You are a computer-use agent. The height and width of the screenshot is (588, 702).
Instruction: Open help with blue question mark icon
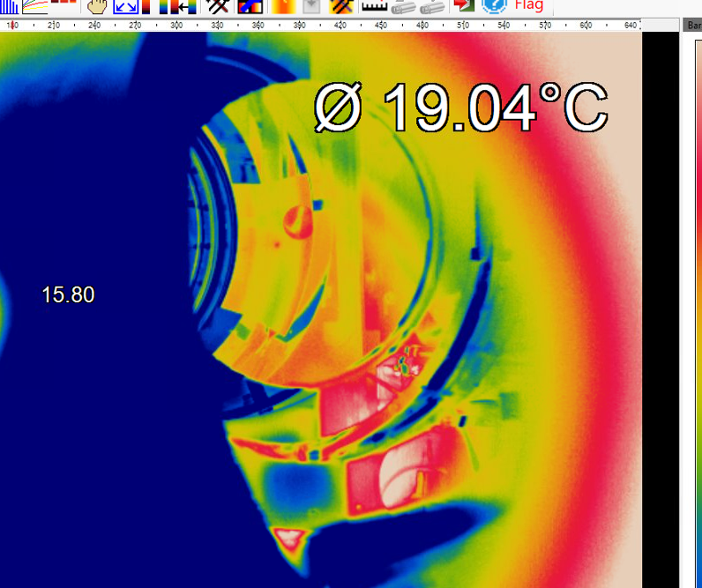(494, 5)
